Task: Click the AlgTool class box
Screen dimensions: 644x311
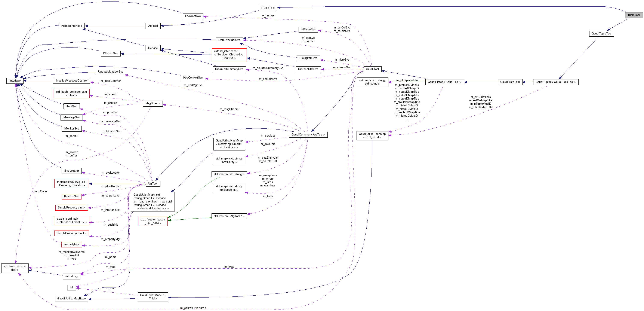Action: (153, 183)
